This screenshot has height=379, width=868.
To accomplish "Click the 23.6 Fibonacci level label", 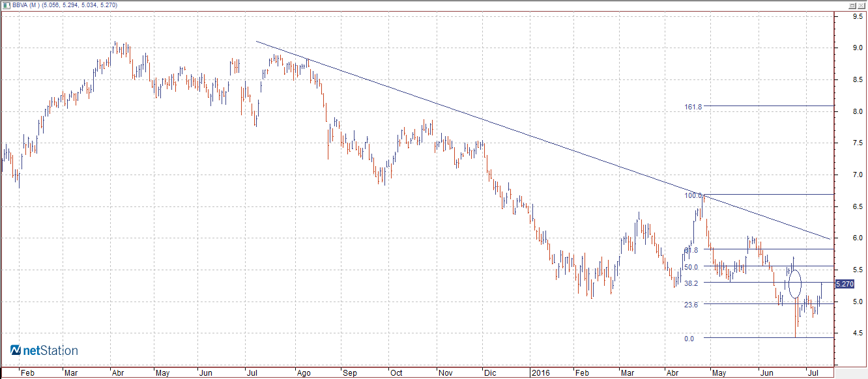I will [691, 305].
